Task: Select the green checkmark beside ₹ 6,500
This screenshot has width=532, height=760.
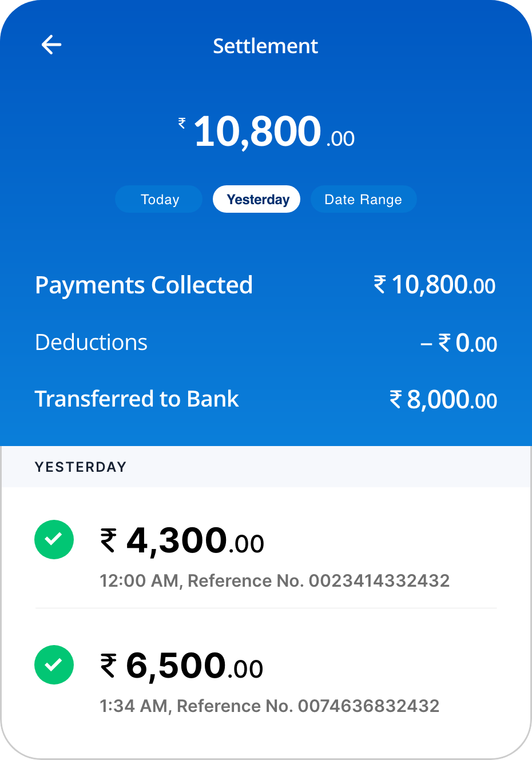Action: click(54, 665)
